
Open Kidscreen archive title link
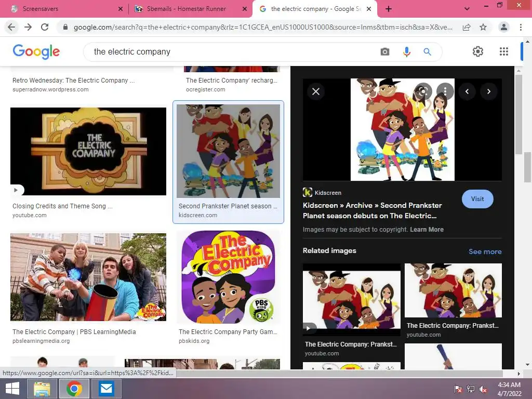tap(372, 210)
